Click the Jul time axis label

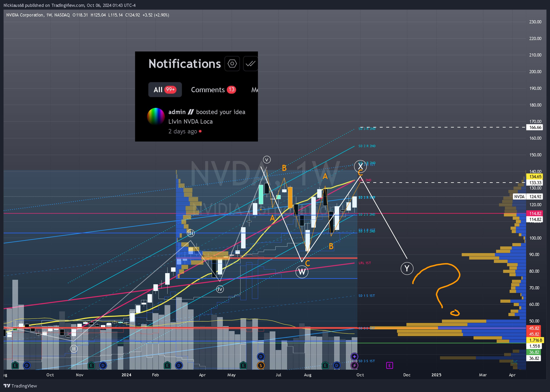point(278,375)
